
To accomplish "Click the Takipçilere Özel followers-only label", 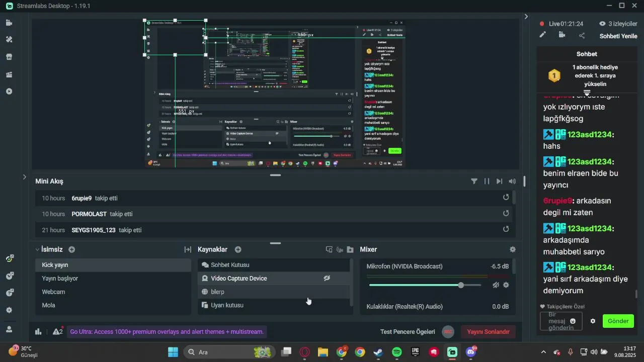I will click(x=562, y=306).
